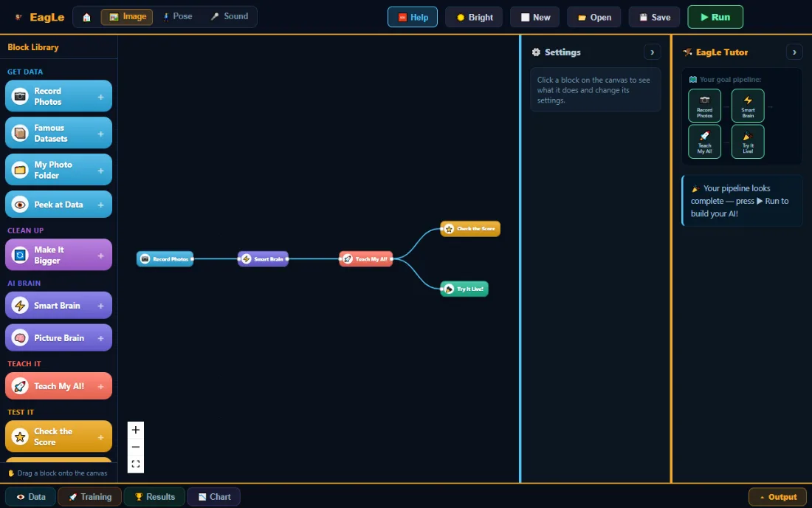Viewport: 812px width, 508px height.
Task: Add Peek at Data block with plus
Action: click(x=101, y=205)
